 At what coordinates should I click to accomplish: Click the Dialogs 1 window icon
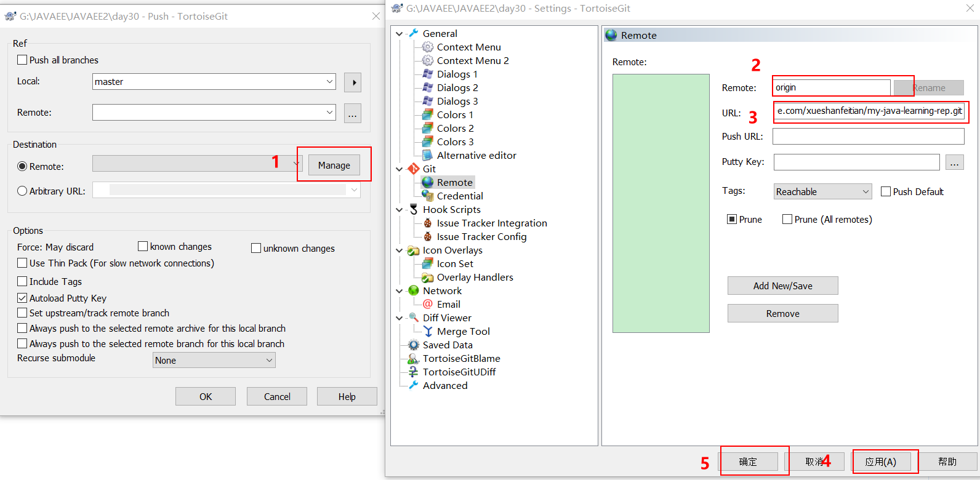click(428, 74)
